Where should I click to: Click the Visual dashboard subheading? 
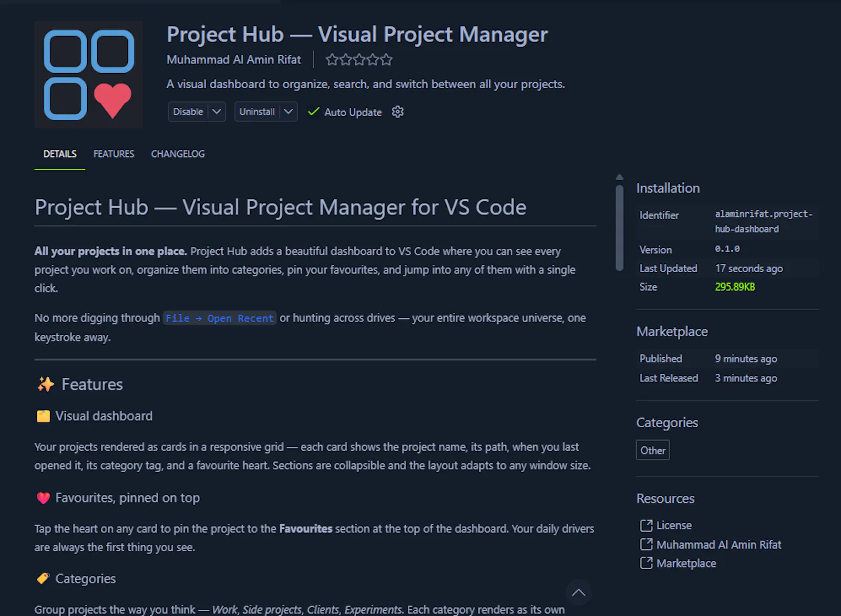click(104, 416)
